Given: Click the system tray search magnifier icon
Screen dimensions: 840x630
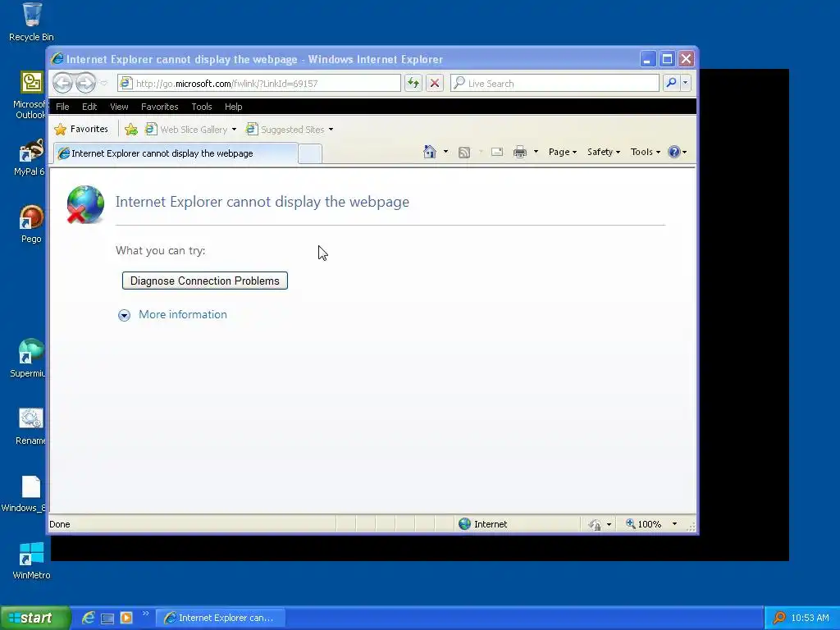Looking at the screenshot, I should point(779,618).
